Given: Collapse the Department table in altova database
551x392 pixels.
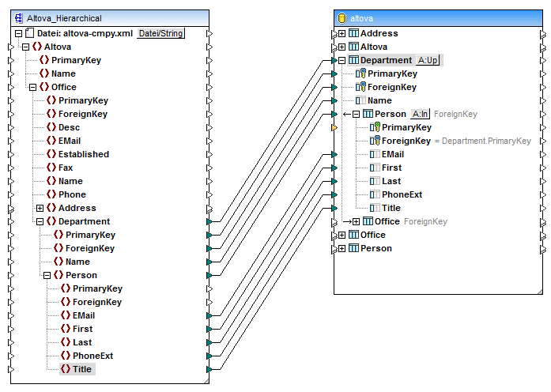Looking at the screenshot, I should coord(342,60).
